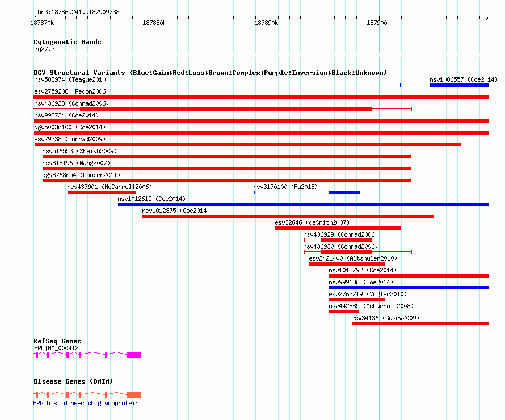Open nsv3170100 (Fu2018) variant label
The height and width of the screenshot is (420, 505).
pyautogui.click(x=285, y=187)
